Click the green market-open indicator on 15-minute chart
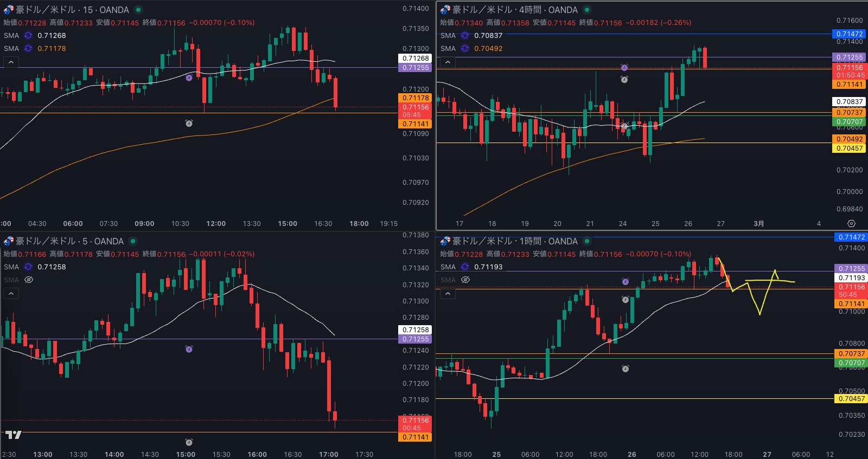This screenshot has width=868, height=459. coord(138,10)
